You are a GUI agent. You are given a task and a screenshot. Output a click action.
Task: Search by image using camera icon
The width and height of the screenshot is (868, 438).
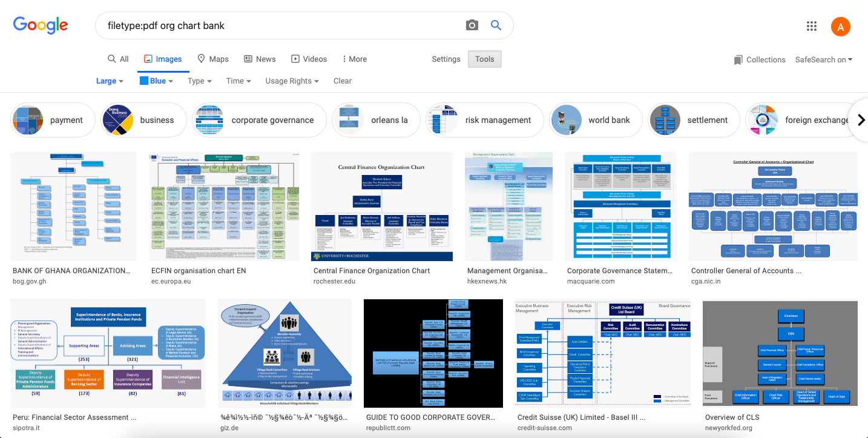point(472,25)
